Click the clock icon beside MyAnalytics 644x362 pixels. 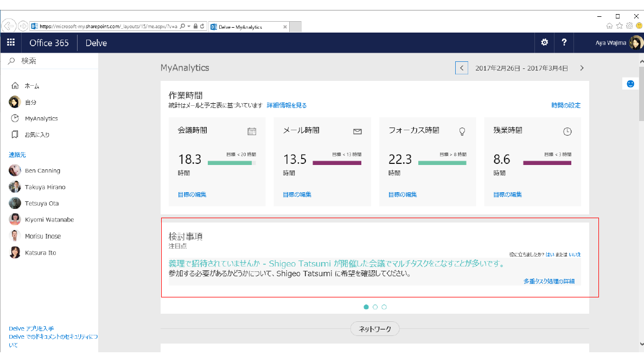click(15, 118)
